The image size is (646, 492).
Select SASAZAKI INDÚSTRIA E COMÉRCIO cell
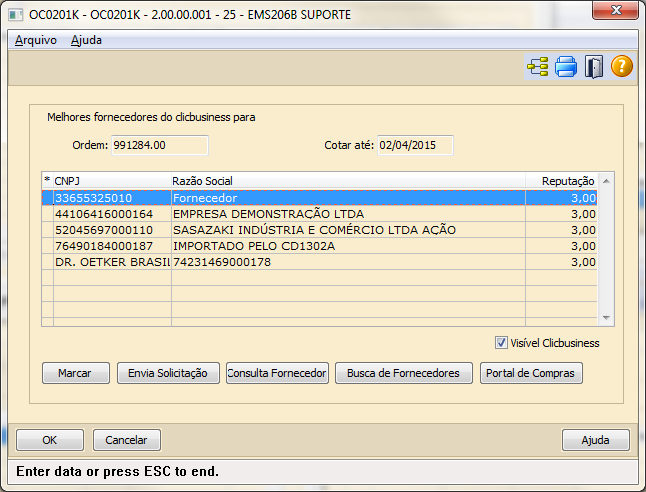[348, 230]
